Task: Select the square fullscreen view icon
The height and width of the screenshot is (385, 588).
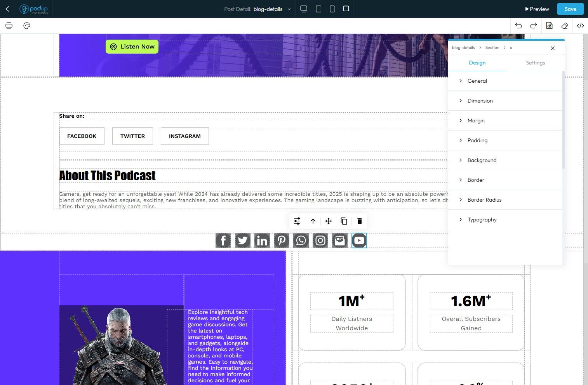Action: [346, 9]
